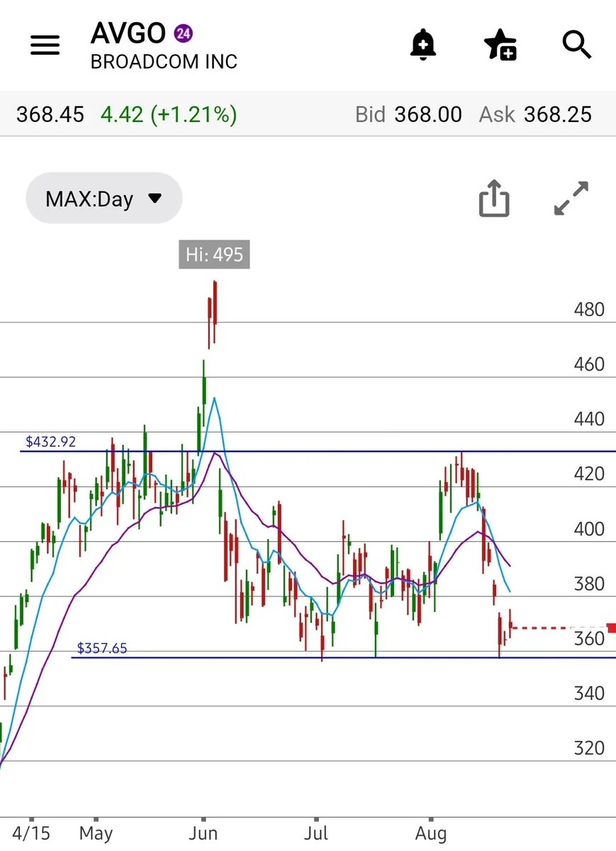
Task: Tap the 360 price axis label
Action: (x=589, y=638)
